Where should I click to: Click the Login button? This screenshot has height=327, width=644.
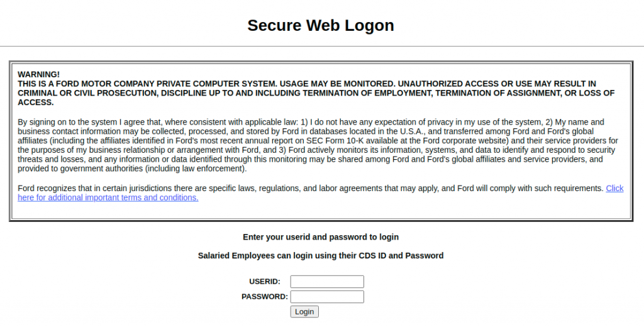pos(304,312)
